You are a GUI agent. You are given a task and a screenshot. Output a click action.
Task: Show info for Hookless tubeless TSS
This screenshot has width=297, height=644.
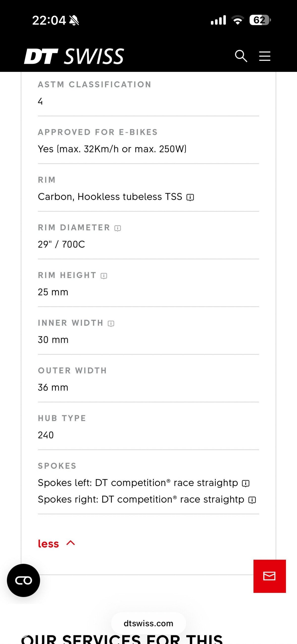pyautogui.click(x=190, y=197)
